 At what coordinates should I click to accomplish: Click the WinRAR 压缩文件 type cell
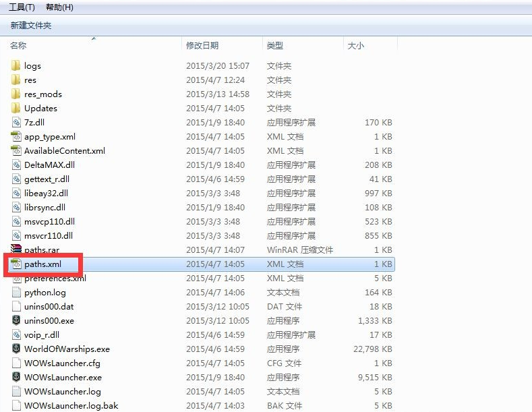click(300, 249)
